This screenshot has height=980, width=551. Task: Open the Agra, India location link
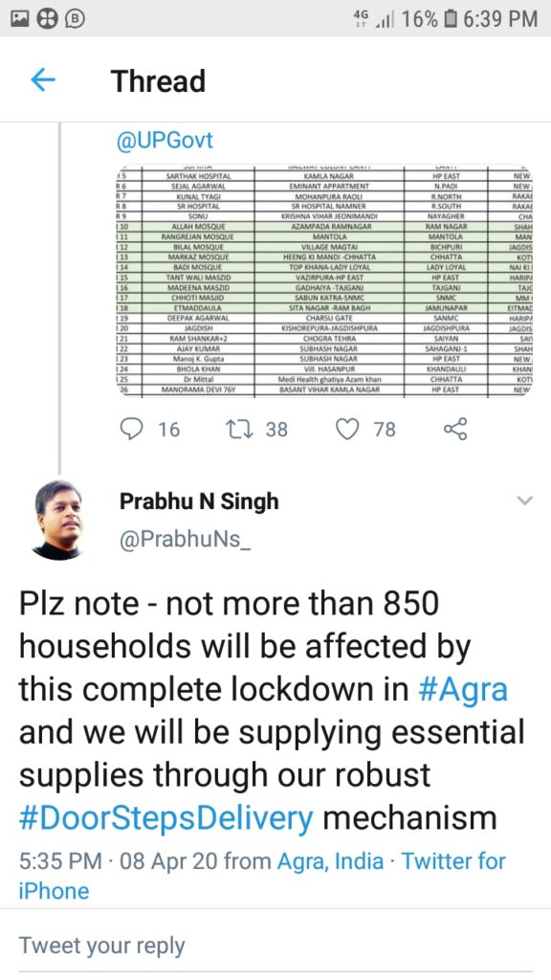330,861
